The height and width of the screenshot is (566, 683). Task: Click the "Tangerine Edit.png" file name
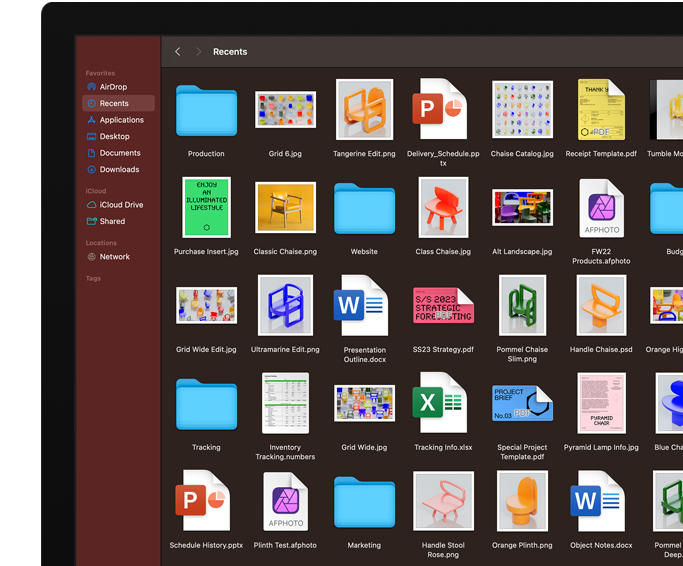(365, 153)
